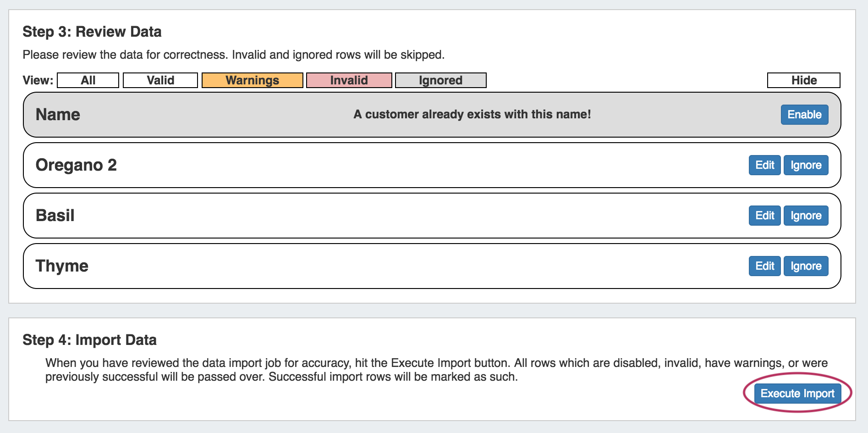Edit the Thyme row
868x433 pixels.
click(764, 266)
